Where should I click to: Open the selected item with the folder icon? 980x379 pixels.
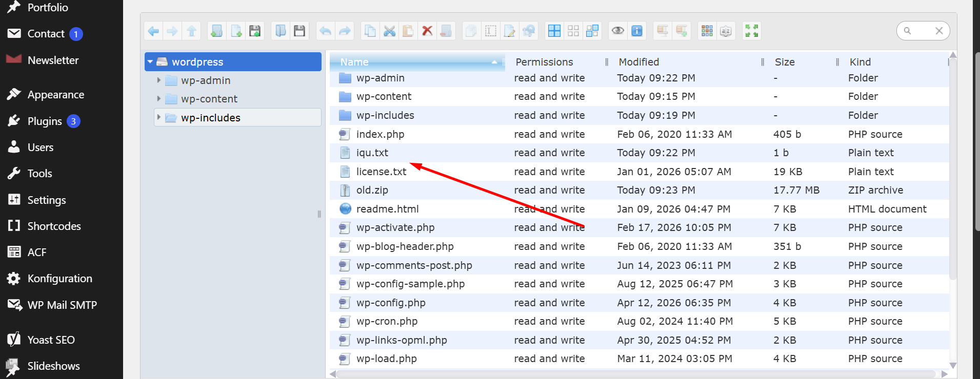pyautogui.click(x=281, y=31)
